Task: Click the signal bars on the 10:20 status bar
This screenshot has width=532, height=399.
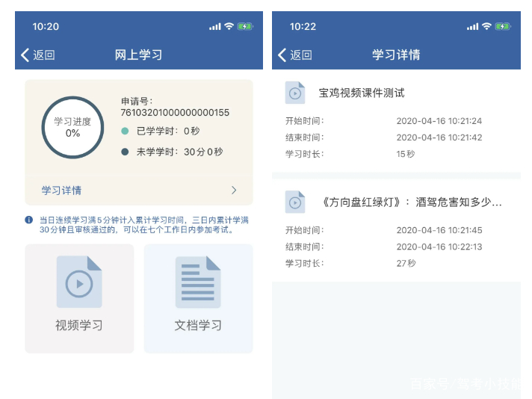Action: (x=215, y=27)
